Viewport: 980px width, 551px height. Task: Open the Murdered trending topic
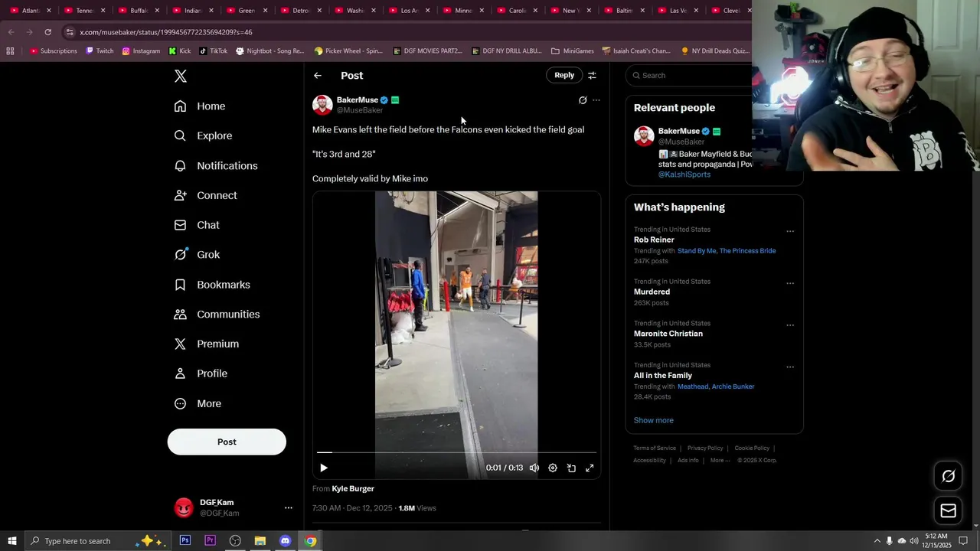(x=652, y=292)
